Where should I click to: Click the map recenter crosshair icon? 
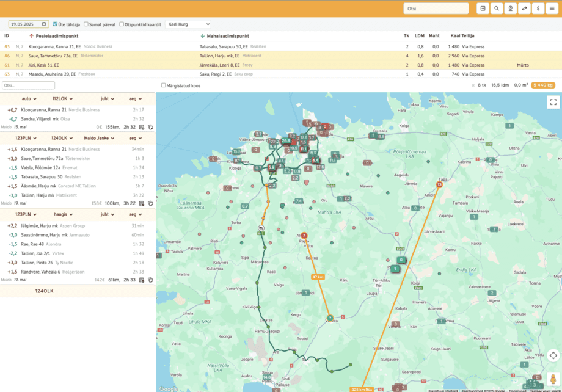pos(553,355)
